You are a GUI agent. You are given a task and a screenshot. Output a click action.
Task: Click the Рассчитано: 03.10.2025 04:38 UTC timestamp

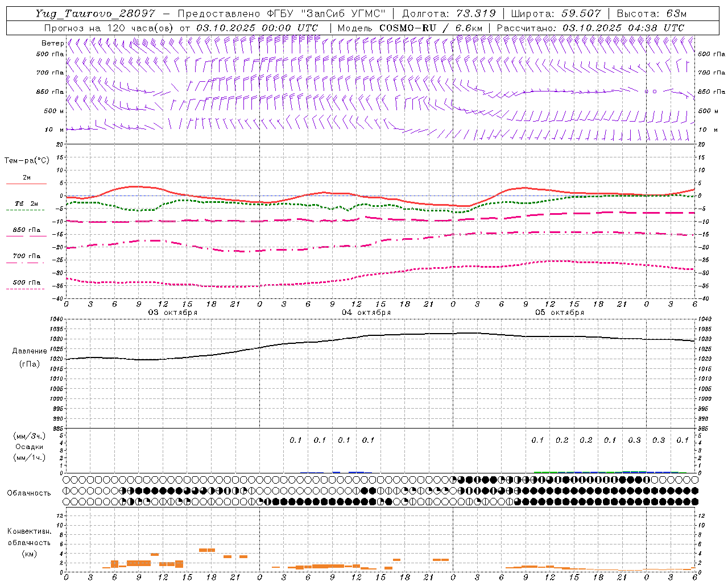pyautogui.click(x=590, y=28)
